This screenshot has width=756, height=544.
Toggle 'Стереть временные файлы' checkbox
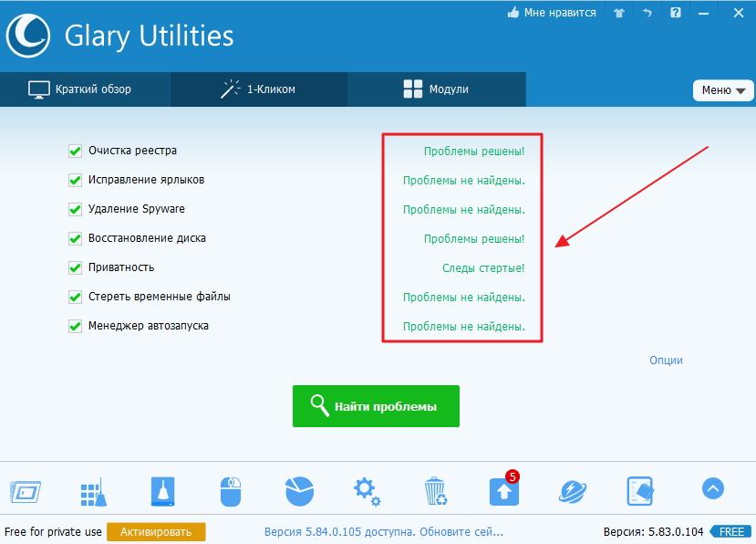(x=75, y=297)
